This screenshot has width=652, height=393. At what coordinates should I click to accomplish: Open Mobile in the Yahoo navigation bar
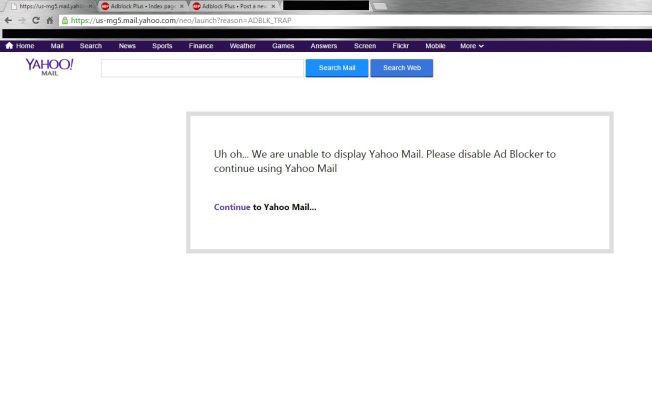[x=435, y=46]
